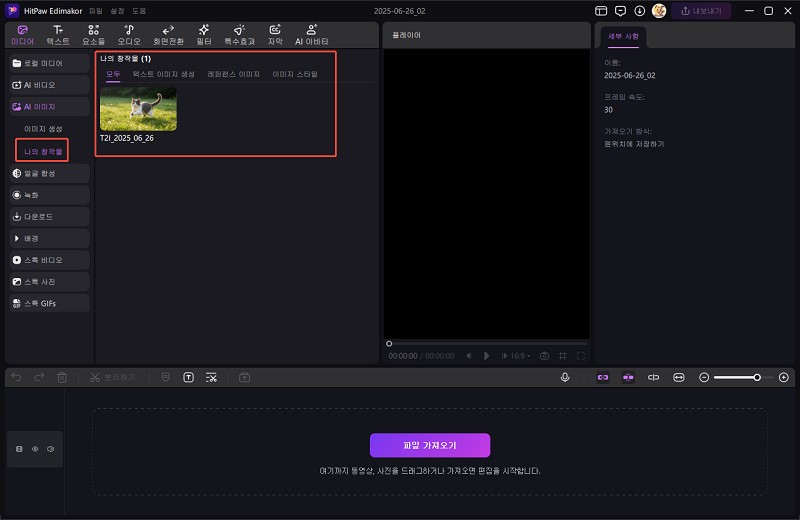Screen dimensions: 800x520
Task: Open the 도움 menu
Action: pyautogui.click(x=139, y=11)
